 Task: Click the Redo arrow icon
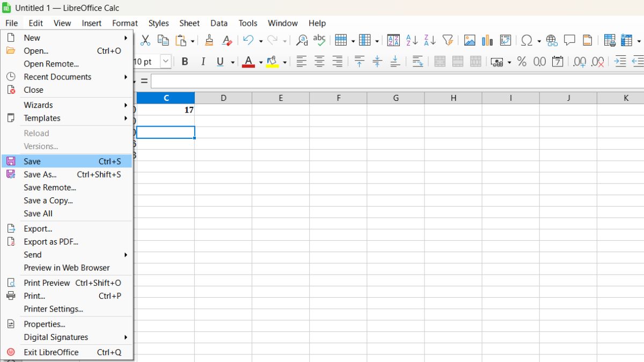click(273, 40)
